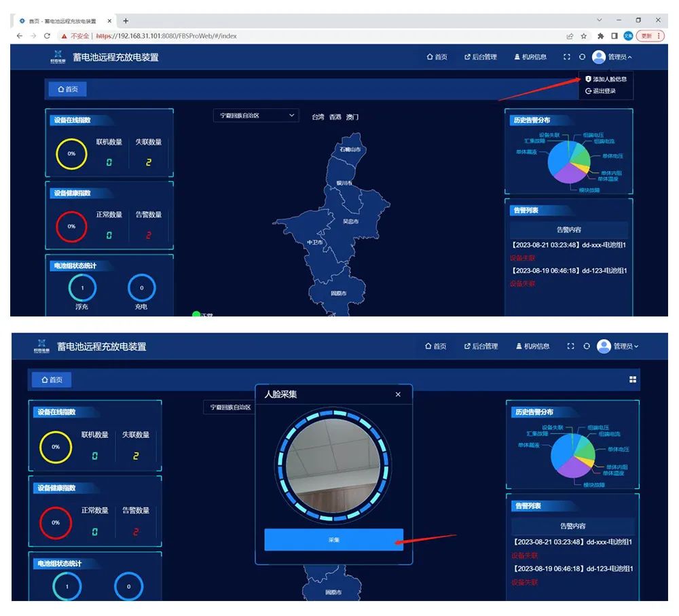The image size is (679, 616).
Task: Click the 香港 region link
Action: click(x=335, y=117)
